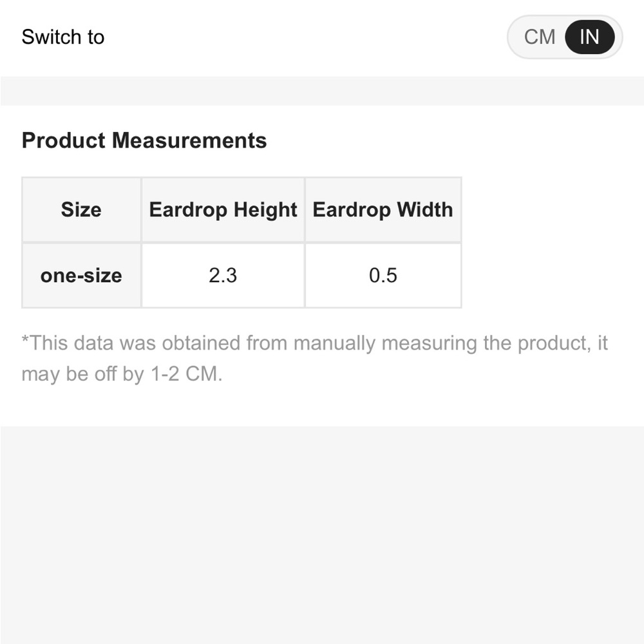Viewport: 644px width, 644px height.
Task: Select the Size column header
Action: [x=81, y=210]
